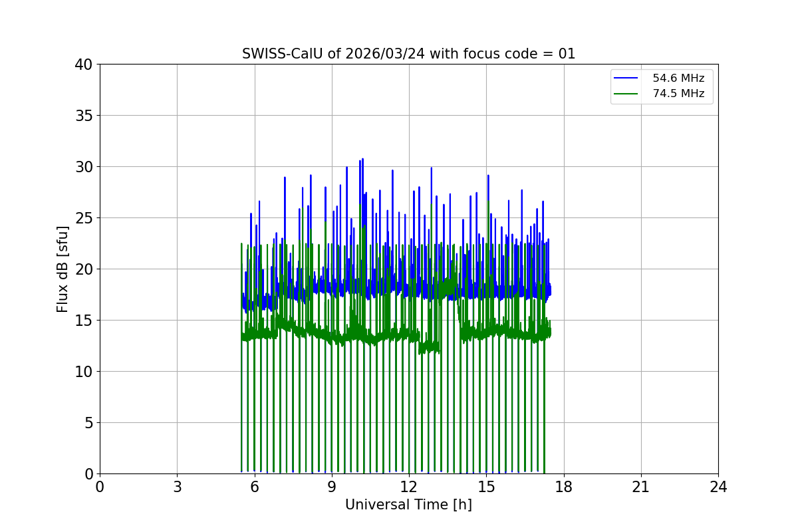This screenshot has height=532, width=798.
Task: Click y-axis tick label 15
Action: tap(84, 321)
